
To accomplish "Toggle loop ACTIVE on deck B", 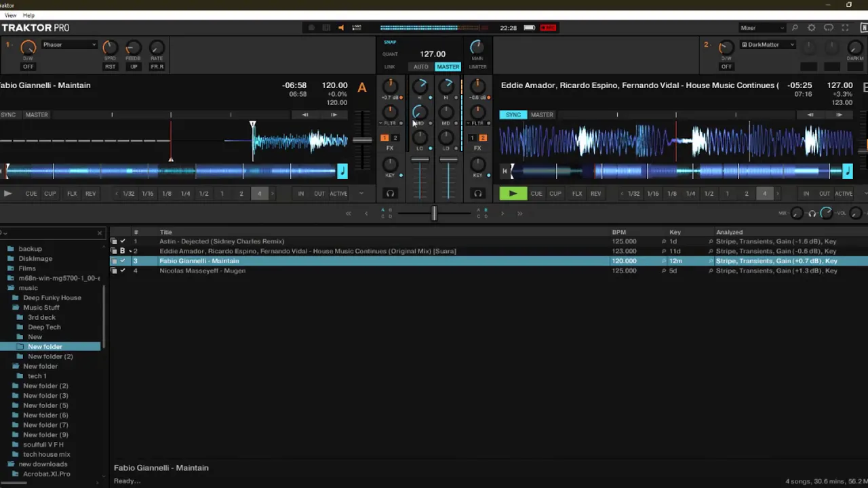I will [x=844, y=194].
